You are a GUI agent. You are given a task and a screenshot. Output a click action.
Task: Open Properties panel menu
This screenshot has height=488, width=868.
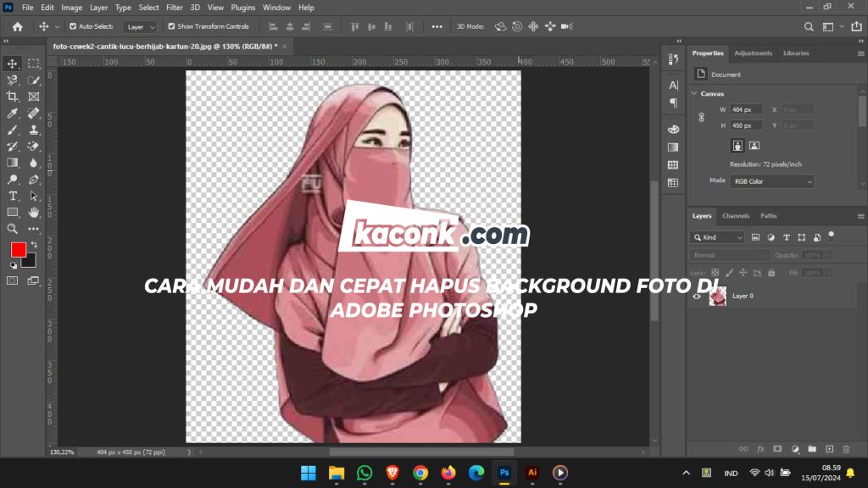861,53
